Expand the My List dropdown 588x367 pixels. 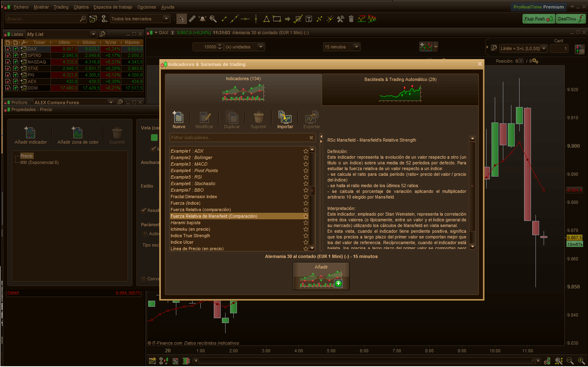click(93, 34)
